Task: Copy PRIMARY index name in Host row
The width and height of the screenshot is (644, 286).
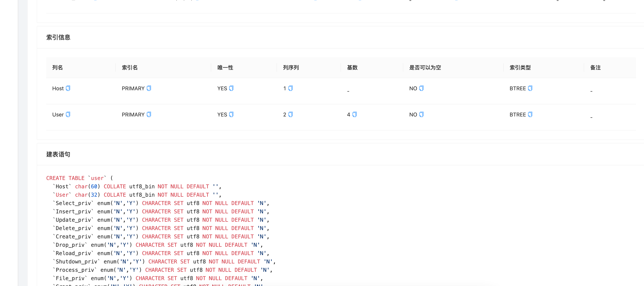Action: [149, 88]
